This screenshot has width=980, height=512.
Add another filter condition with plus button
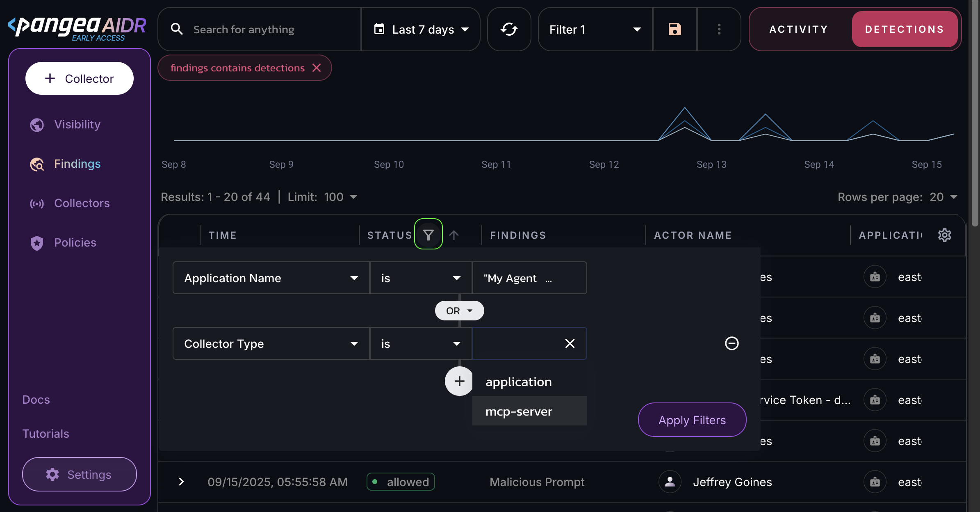459,381
